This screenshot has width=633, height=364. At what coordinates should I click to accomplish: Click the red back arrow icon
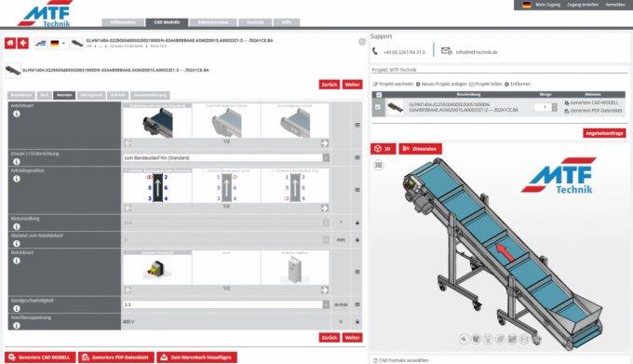(x=23, y=43)
